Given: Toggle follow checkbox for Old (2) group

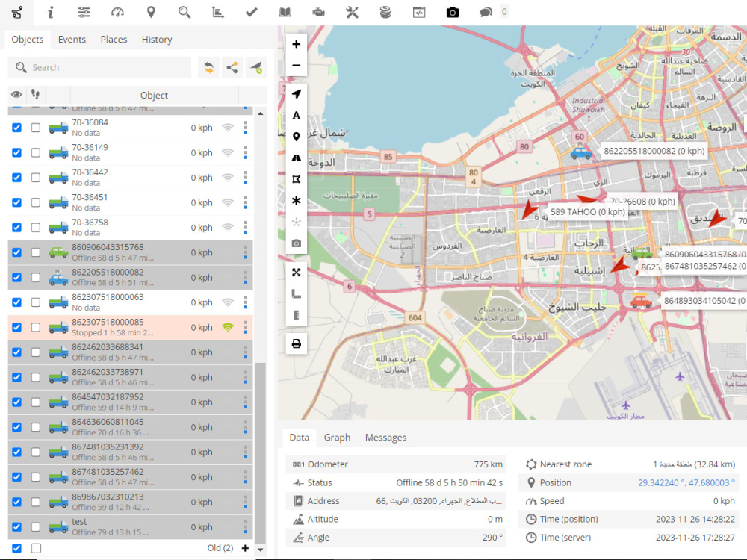Looking at the screenshot, I should [x=36, y=548].
